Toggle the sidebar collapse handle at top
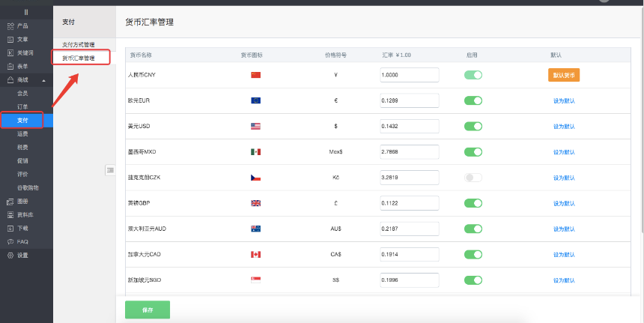Image resolution: width=644 pixels, height=323 pixels. pyautogui.click(x=26, y=12)
